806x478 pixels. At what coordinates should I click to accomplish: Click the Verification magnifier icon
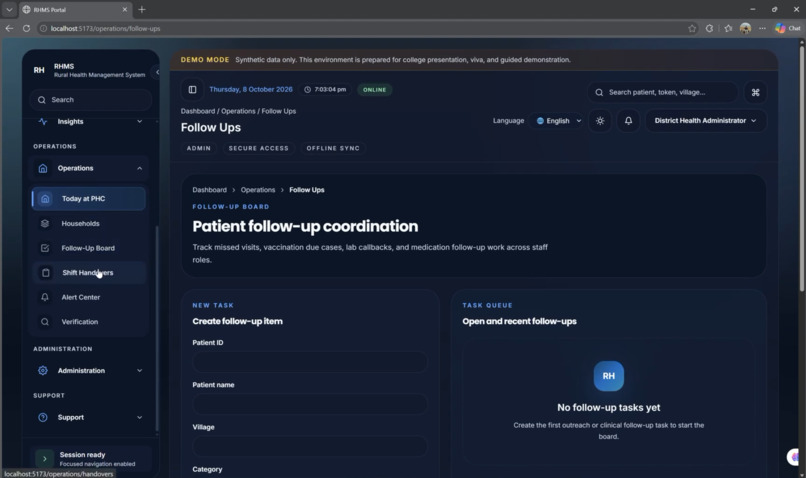coord(45,322)
